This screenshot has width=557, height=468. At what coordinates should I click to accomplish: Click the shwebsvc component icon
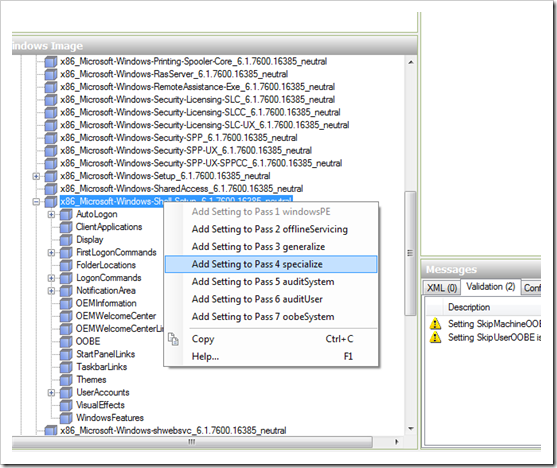click(x=50, y=431)
